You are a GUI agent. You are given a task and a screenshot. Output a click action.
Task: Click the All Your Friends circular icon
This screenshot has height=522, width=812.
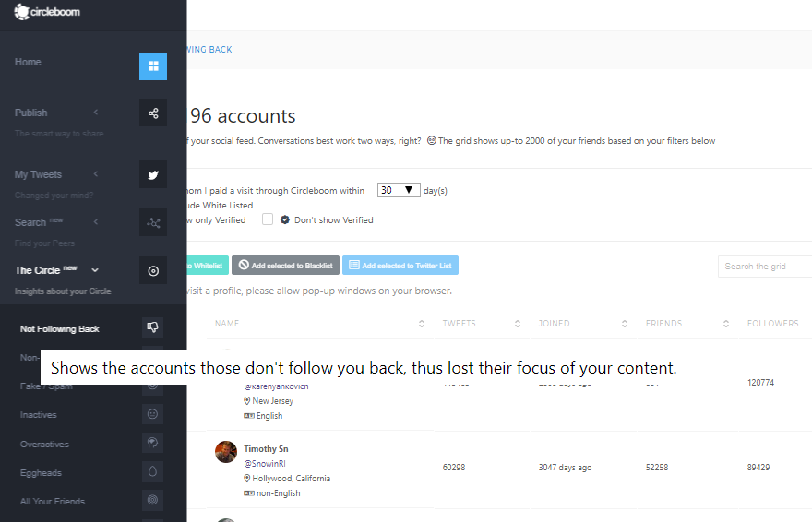pos(153,500)
